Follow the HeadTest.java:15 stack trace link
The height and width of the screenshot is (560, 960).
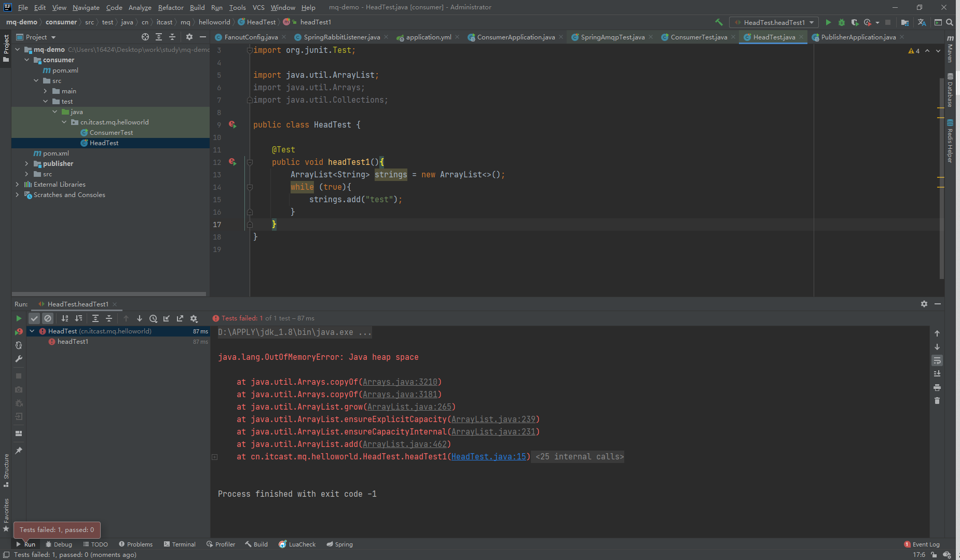pos(489,457)
